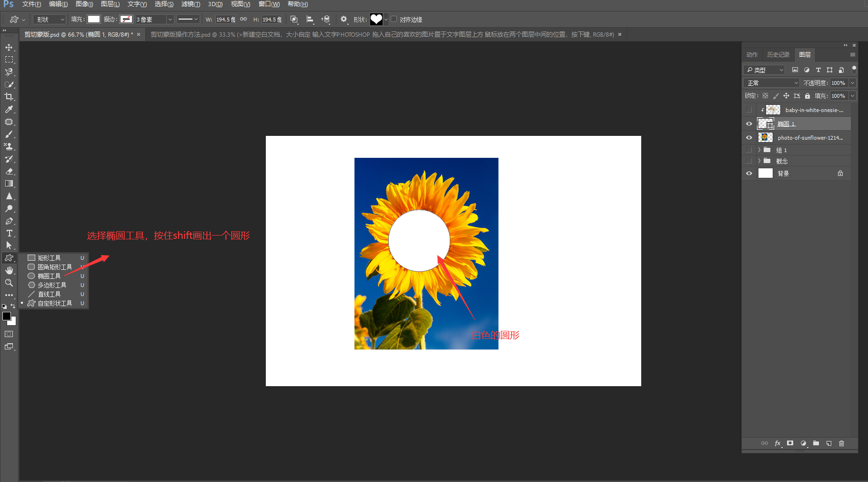Screen dimensions: 868x482
Task: Choose 椭圆工具 from the flyout
Action: [x=49, y=276]
